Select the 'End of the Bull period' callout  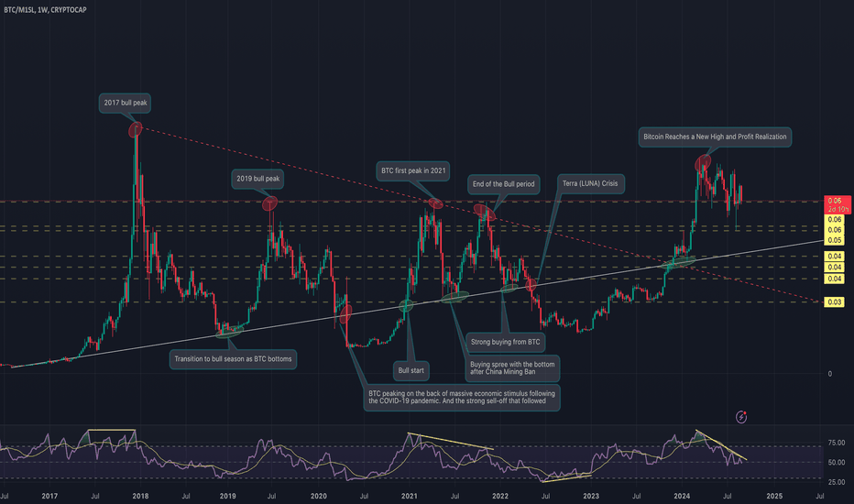(503, 184)
